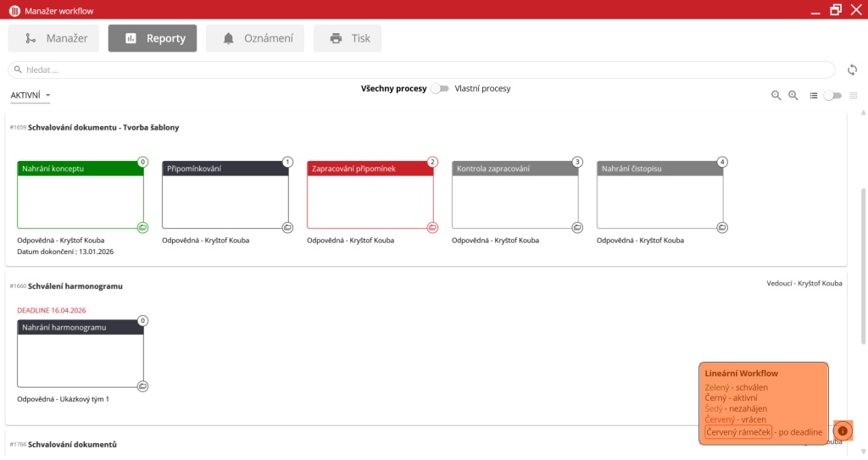Screen dimensions: 868x460
Task: Select the Kontrola zapracování step card
Action: coord(515,195)
